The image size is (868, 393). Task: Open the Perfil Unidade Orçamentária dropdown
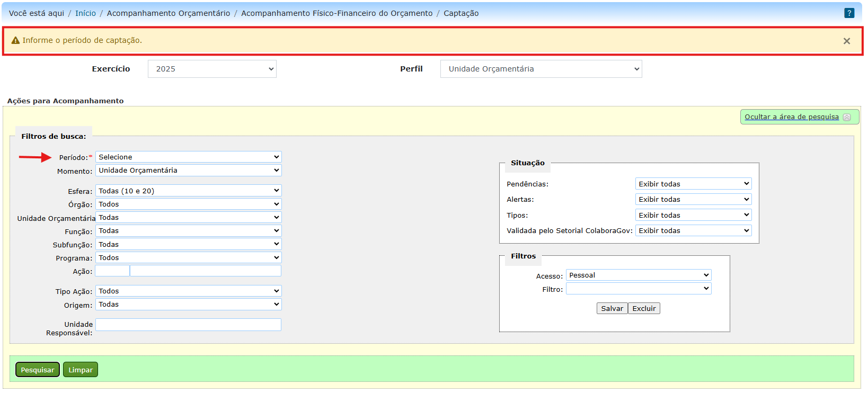point(541,69)
